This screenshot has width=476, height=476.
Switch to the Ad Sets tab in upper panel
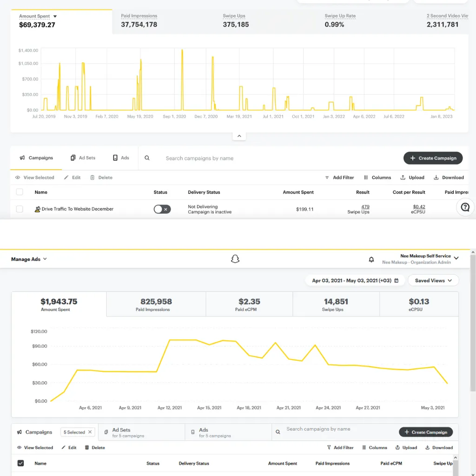[83, 158]
